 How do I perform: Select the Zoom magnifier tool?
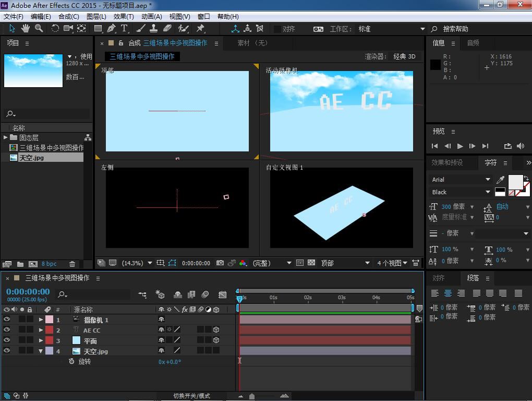tap(39, 29)
